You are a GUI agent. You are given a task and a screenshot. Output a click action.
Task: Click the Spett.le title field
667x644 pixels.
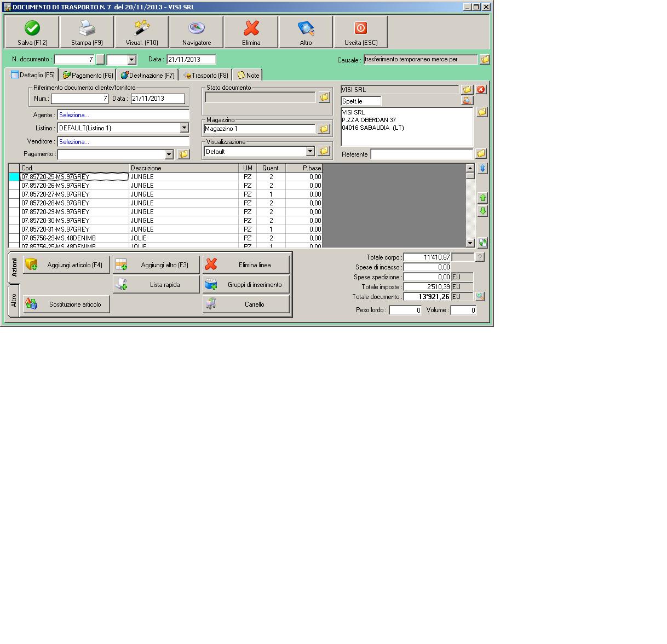(361, 101)
